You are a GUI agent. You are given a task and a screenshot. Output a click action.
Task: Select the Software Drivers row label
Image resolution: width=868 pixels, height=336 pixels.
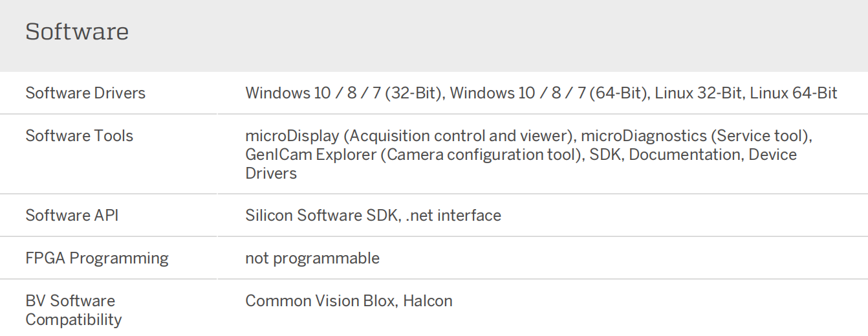(x=85, y=93)
